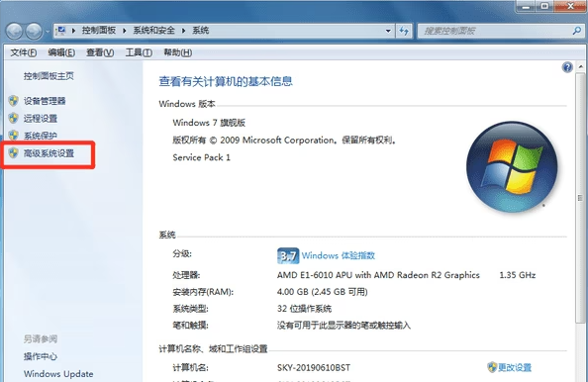The width and height of the screenshot is (588, 382).
Task: Click the 3.7 experience index score badge
Action: click(288, 255)
